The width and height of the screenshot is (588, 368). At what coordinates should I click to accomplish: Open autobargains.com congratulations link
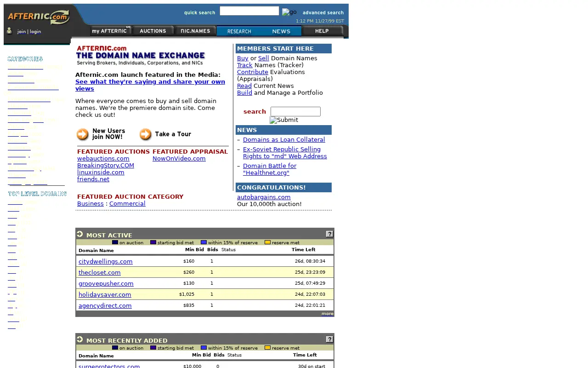coord(264,197)
